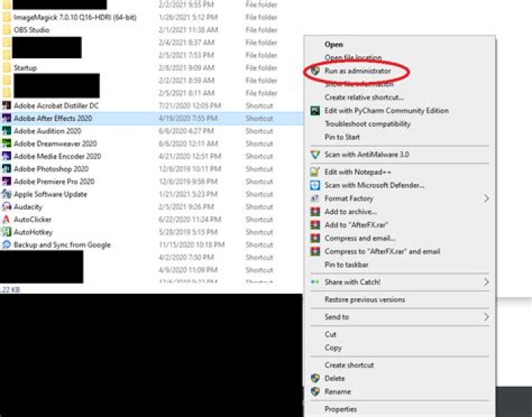This screenshot has width=532, height=417.
Task: Select the Startup folder name
Action: 25,68
